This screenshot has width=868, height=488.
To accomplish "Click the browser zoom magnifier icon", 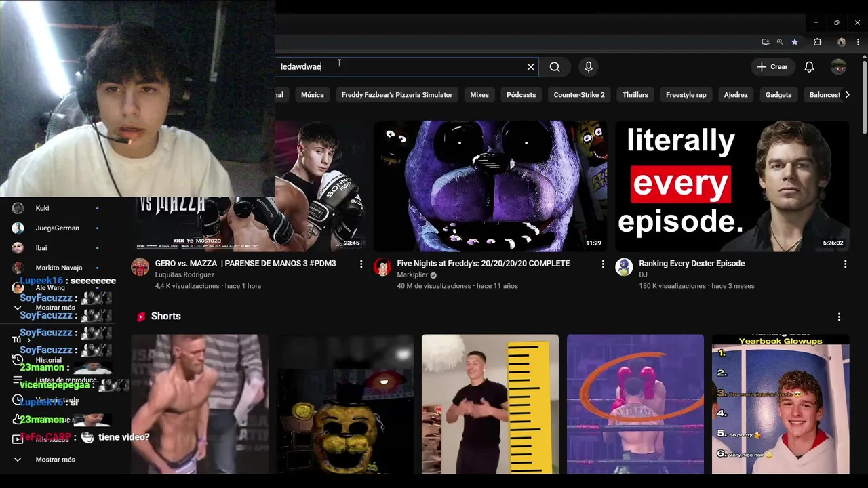I will point(780,42).
